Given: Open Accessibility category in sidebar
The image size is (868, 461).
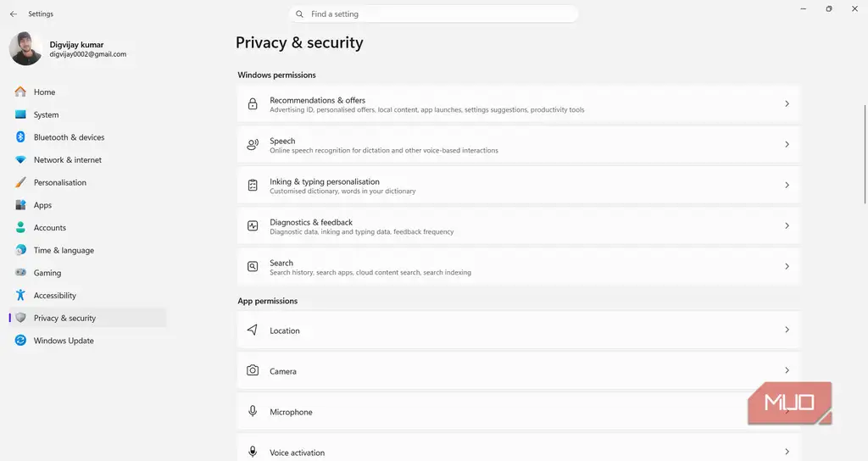Looking at the screenshot, I should [87, 296].
